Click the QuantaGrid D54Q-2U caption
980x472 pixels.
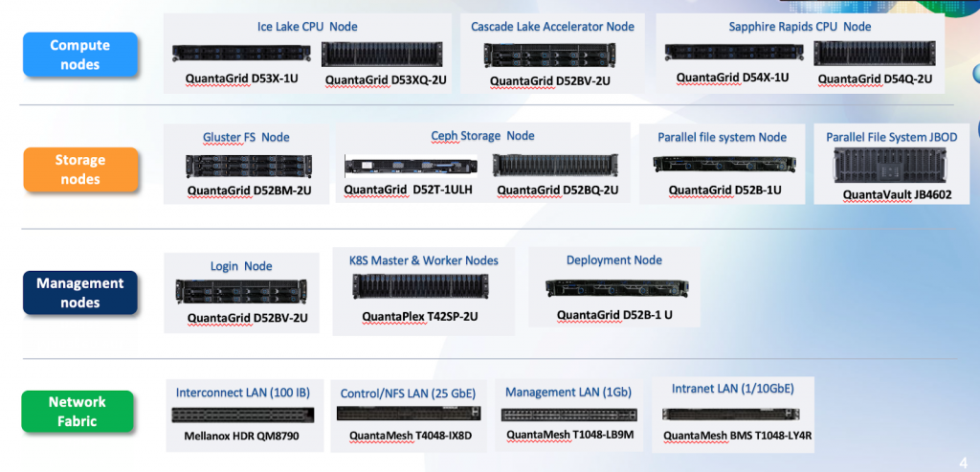click(x=875, y=79)
